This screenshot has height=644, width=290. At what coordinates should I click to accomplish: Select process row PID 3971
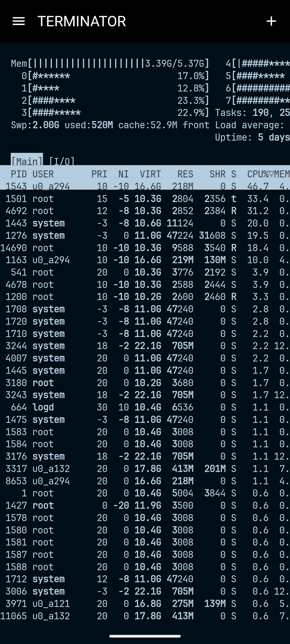[145, 604]
